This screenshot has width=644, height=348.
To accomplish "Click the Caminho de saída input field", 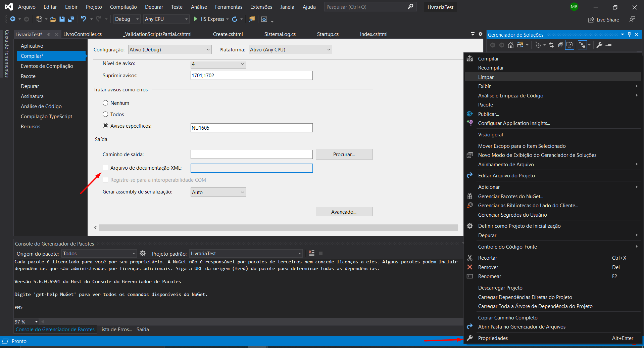I will 252,155.
